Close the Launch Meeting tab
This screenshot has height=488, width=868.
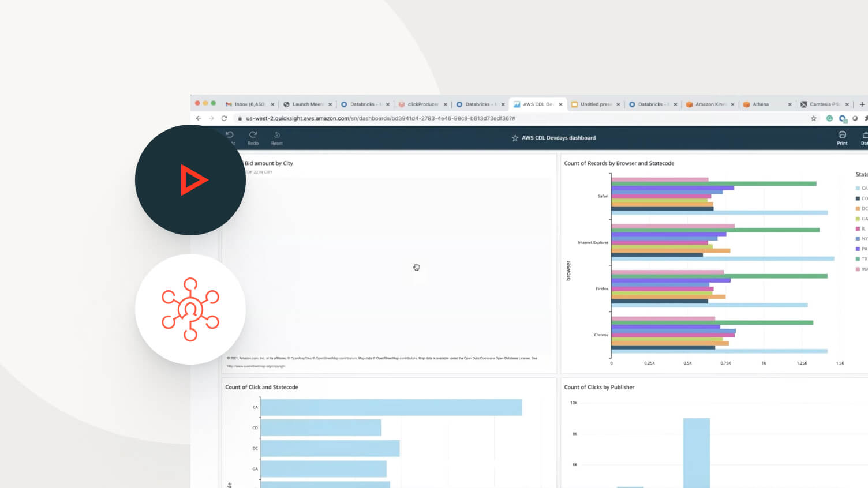click(330, 104)
